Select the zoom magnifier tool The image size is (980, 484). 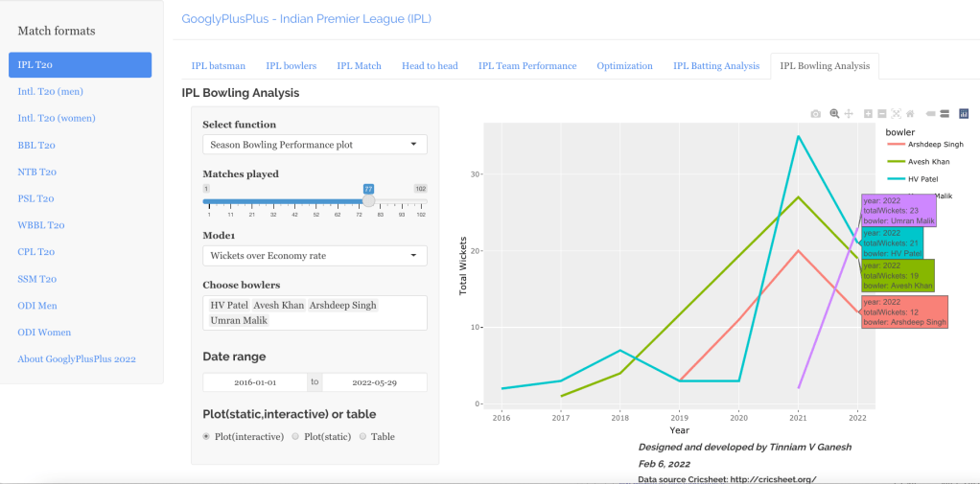pyautogui.click(x=834, y=113)
